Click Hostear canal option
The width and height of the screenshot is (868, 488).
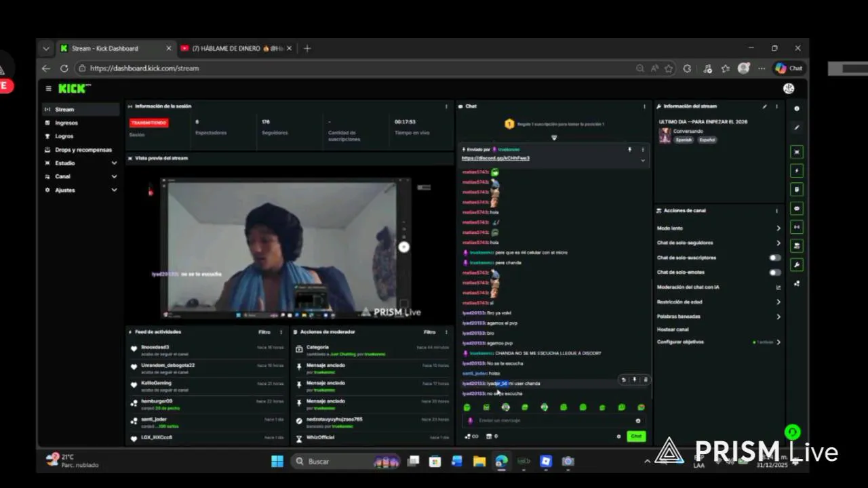673,329
